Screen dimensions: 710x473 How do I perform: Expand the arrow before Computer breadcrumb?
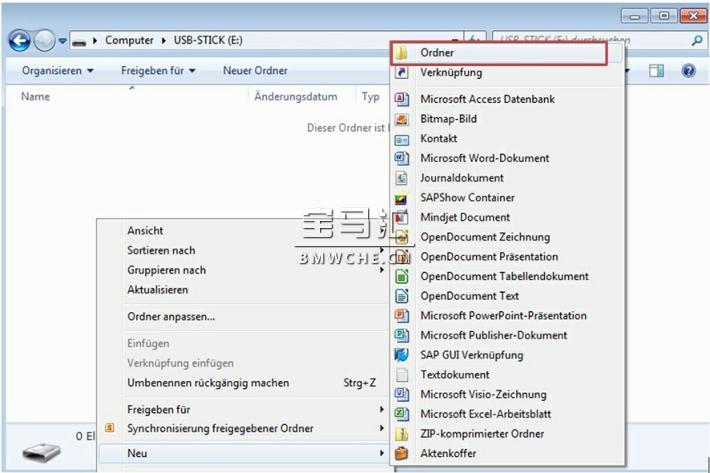(95, 41)
